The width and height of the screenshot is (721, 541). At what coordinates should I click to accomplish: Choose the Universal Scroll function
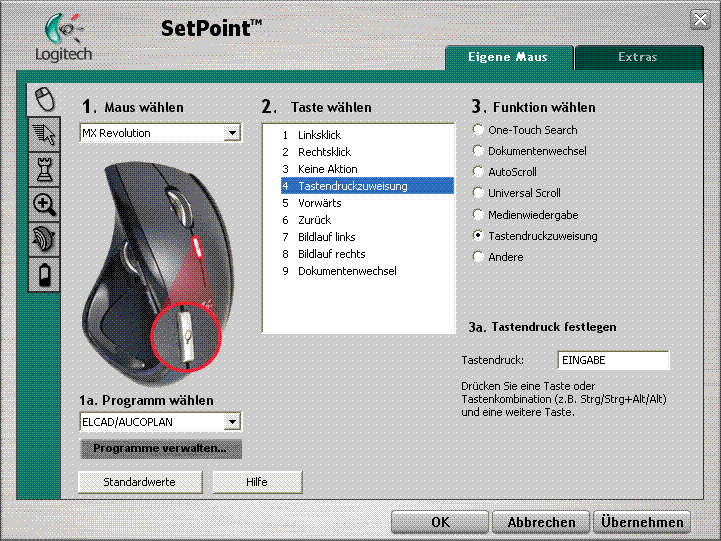517,193
